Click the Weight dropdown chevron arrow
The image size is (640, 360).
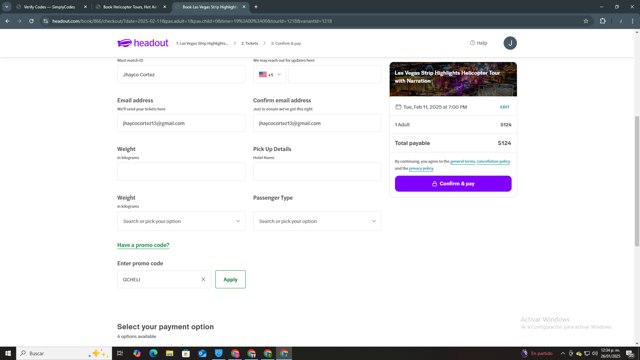tap(238, 221)
